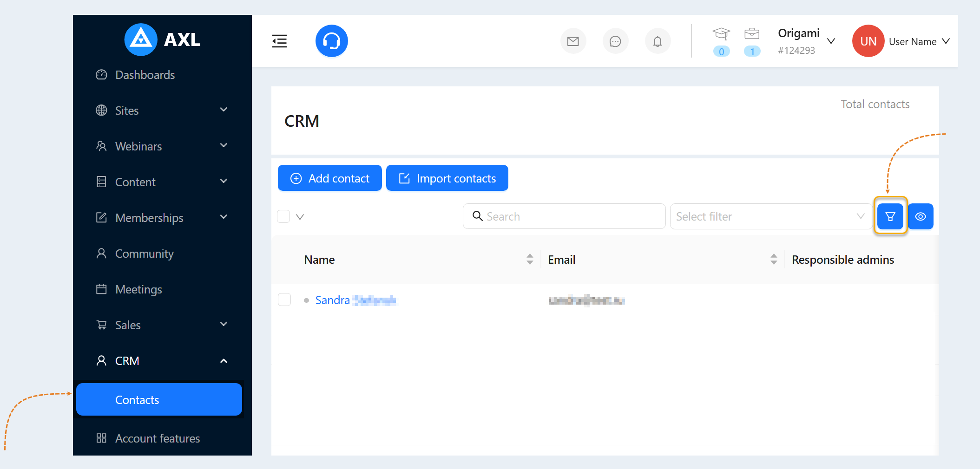The width and height of the screenshot is (980, 469).
Task: Expand the Sales menu chevron
Action: [x=224, y=324]
